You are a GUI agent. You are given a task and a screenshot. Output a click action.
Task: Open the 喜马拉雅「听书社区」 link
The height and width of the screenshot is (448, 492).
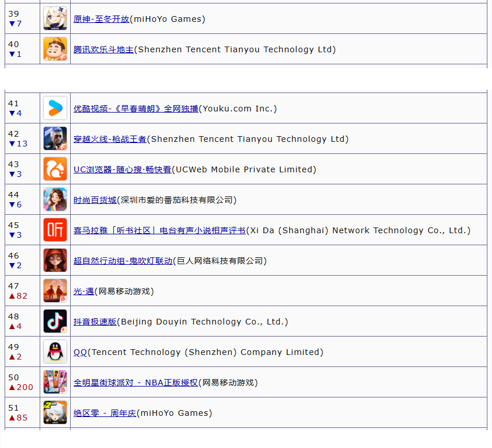pyautogui.click(x=160, y=230)
